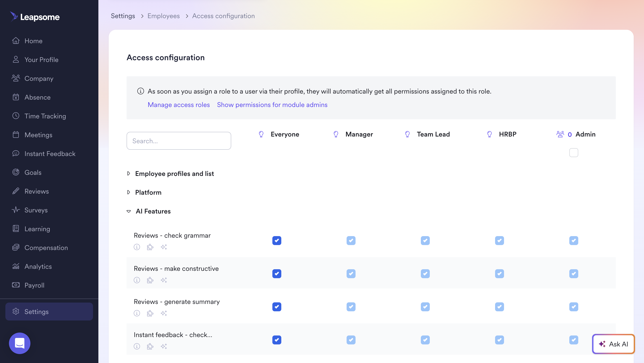Click the Search input field

179,141
